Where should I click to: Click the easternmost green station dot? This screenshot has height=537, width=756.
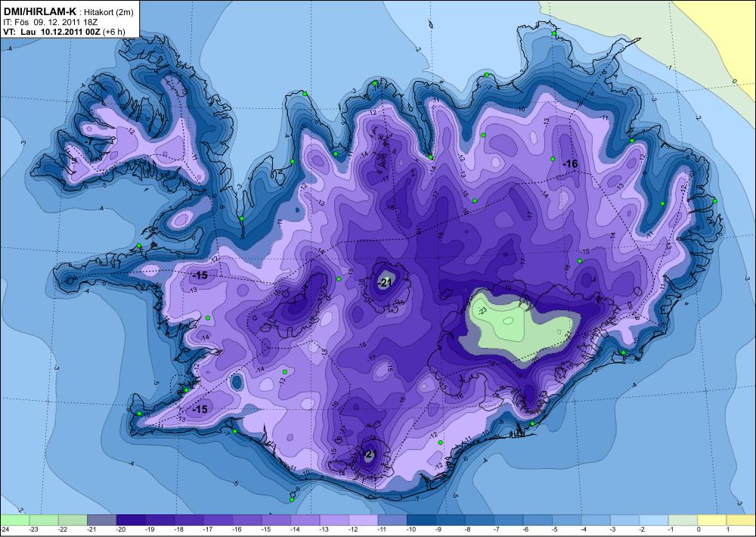click(x=715, y=201)
